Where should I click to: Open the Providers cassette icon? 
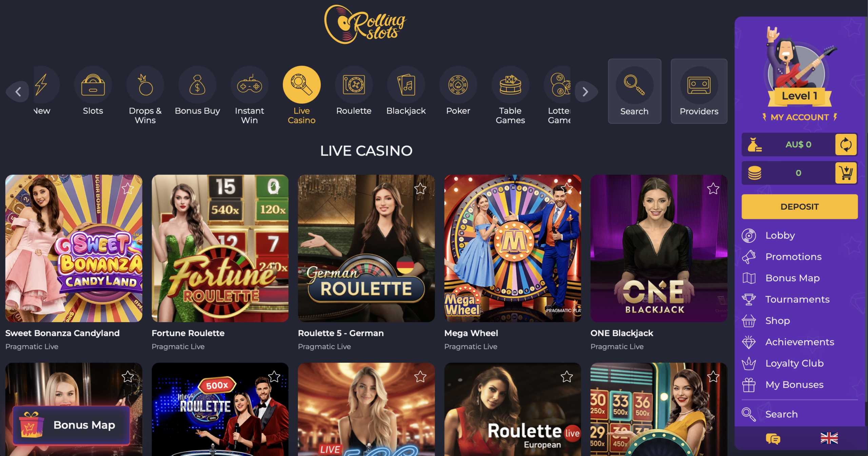tap(699, 85)
